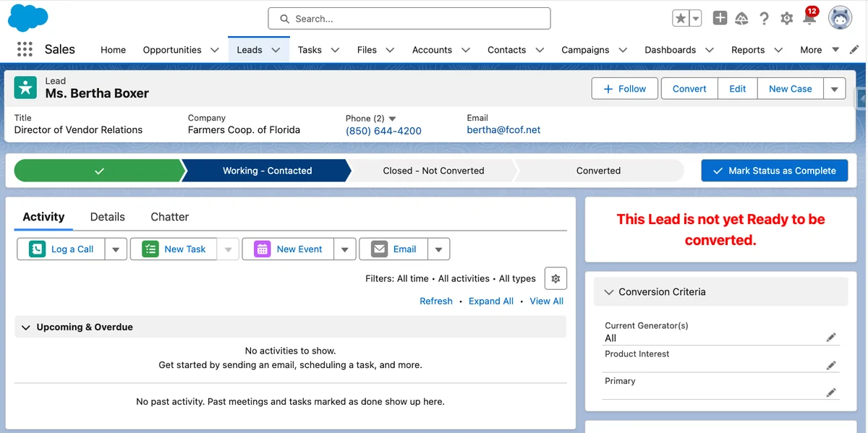This screenshot has width=868, height=433.
Task: Open the Opportunities tab dropdown chevron
Action: (x=215, y=50)
